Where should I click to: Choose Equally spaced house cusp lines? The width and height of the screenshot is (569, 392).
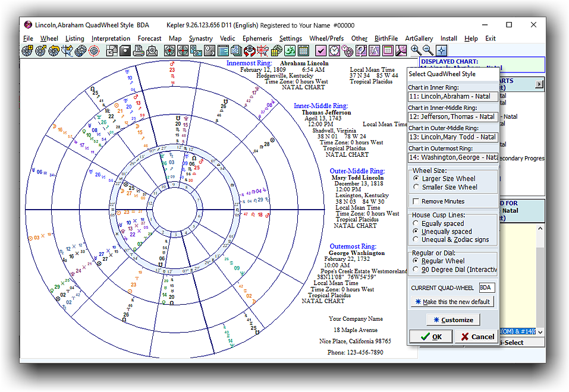click(x=416, y=224)
